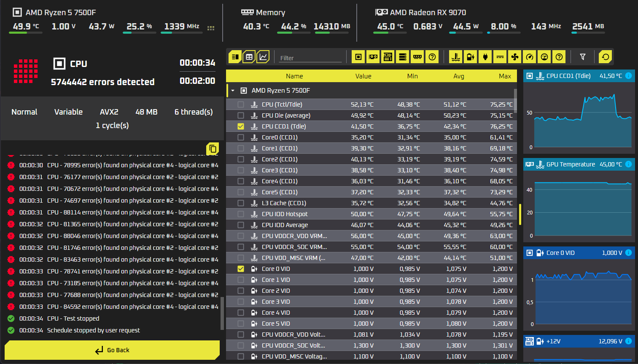
Task: Toggle the memory module hardware filter icon
Action: pyautogui.click(x=417, y=57)
